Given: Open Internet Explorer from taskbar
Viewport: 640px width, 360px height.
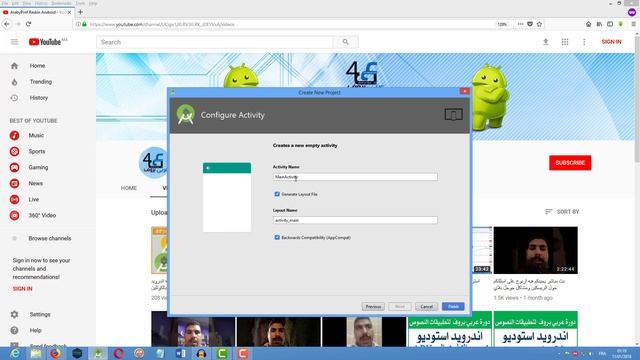Looking at the screenshot, I should 15,353.
